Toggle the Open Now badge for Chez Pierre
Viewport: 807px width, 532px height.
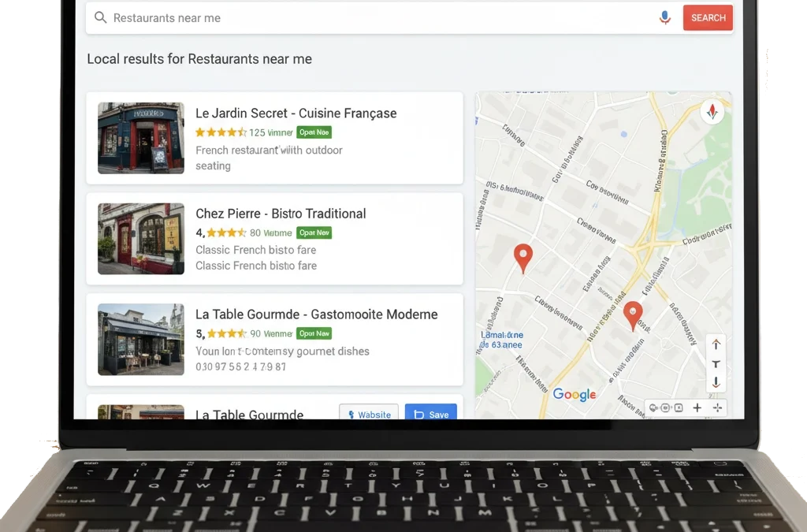tap(314, 233)
